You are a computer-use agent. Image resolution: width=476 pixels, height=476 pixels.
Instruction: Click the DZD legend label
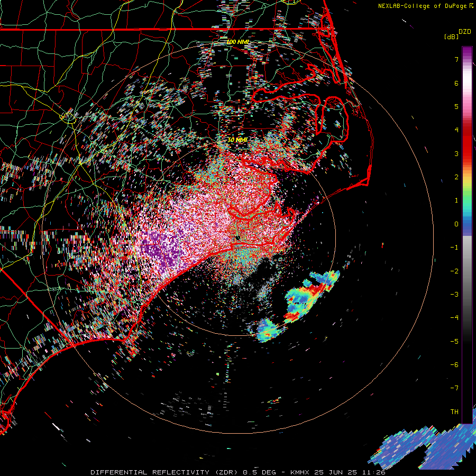tap(465, 32)
